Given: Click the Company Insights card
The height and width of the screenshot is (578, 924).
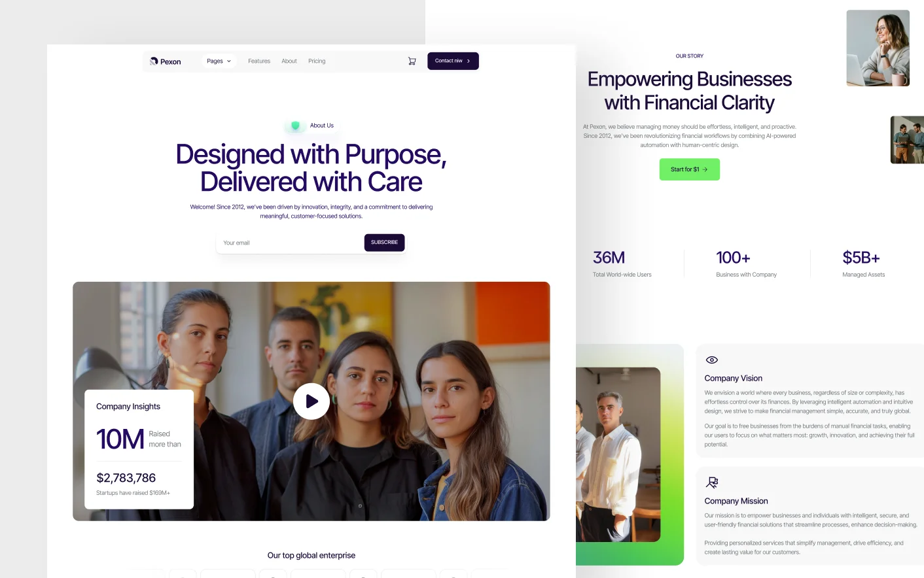Looking at the screenshot, I should coord(139,449).
